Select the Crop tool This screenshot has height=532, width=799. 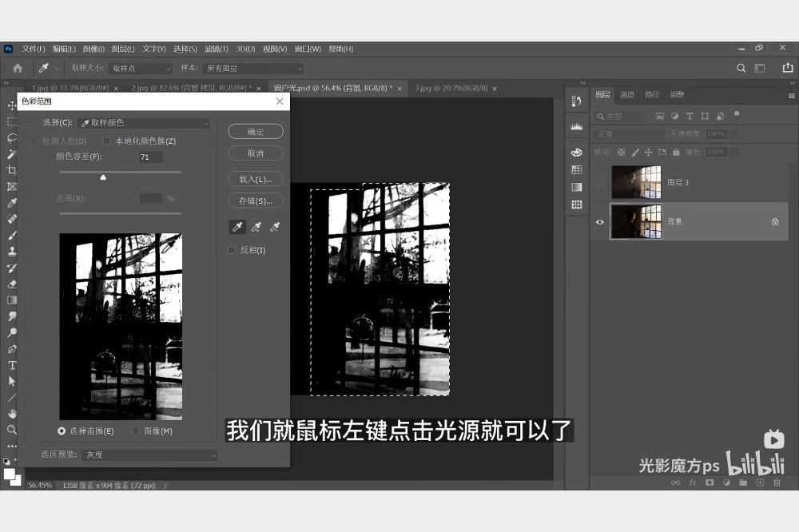click(12, 170)
